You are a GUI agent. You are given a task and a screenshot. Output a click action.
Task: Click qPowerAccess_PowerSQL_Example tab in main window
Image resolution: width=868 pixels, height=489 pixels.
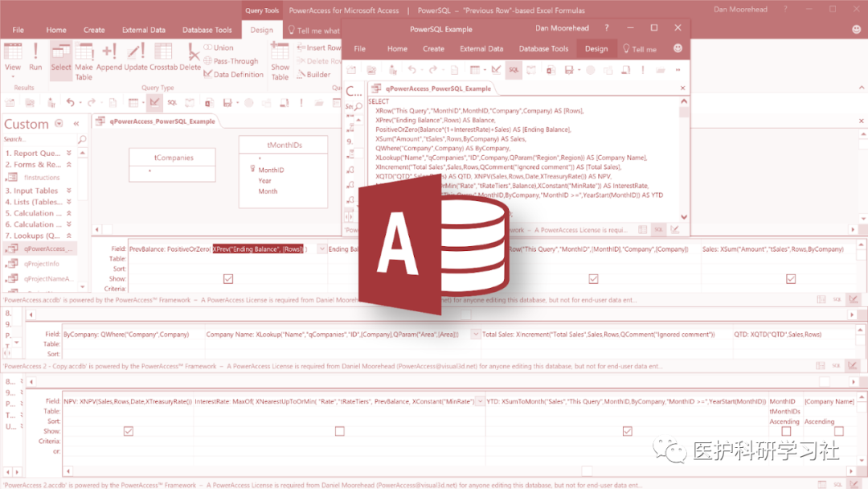pos(156,121)
